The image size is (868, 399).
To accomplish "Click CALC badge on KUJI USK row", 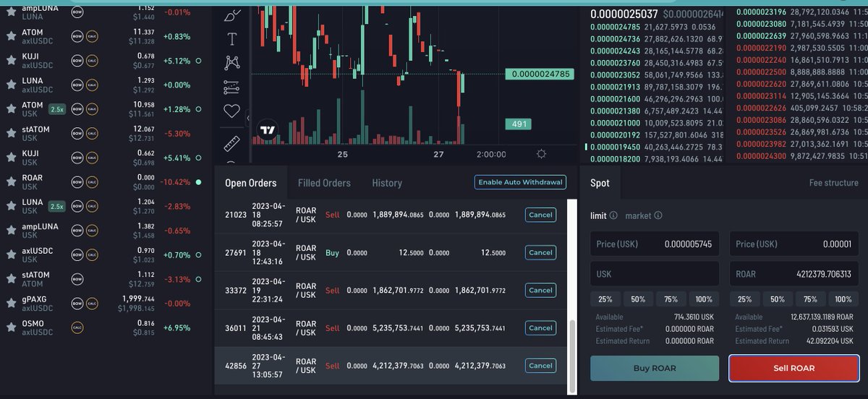I will pyautogui.click(x=92, y=158).
